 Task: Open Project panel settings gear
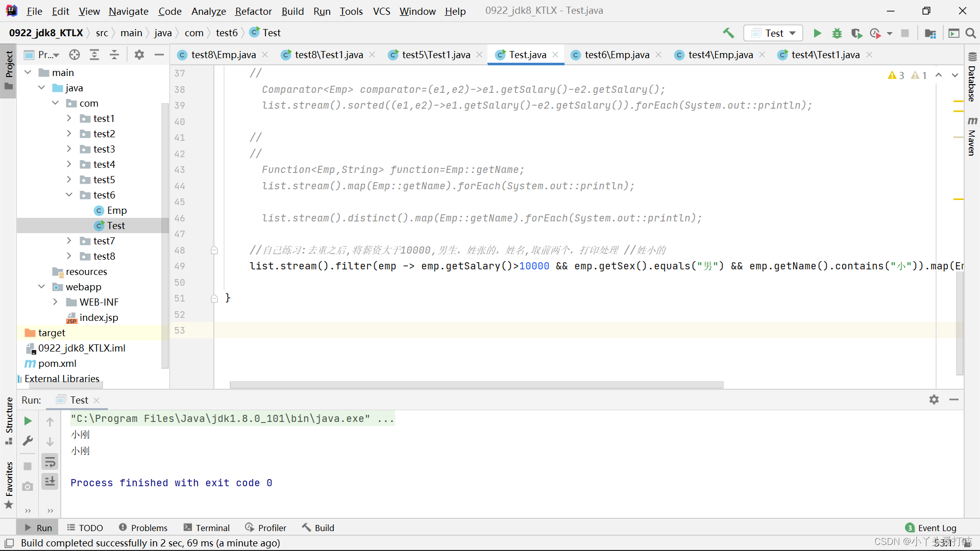point(139,55)
